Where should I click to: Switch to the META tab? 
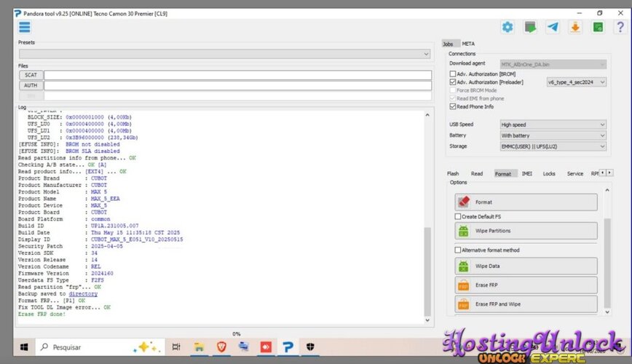coord(468,44)
